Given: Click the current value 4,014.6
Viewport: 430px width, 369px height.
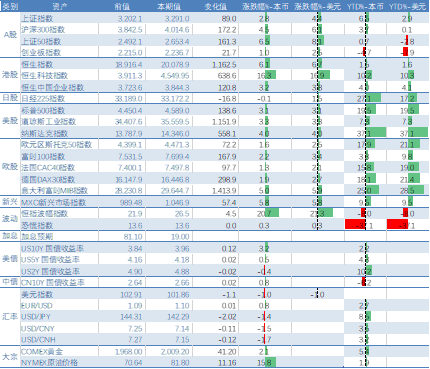Looking at the screenshot, I should pos(177,30).
